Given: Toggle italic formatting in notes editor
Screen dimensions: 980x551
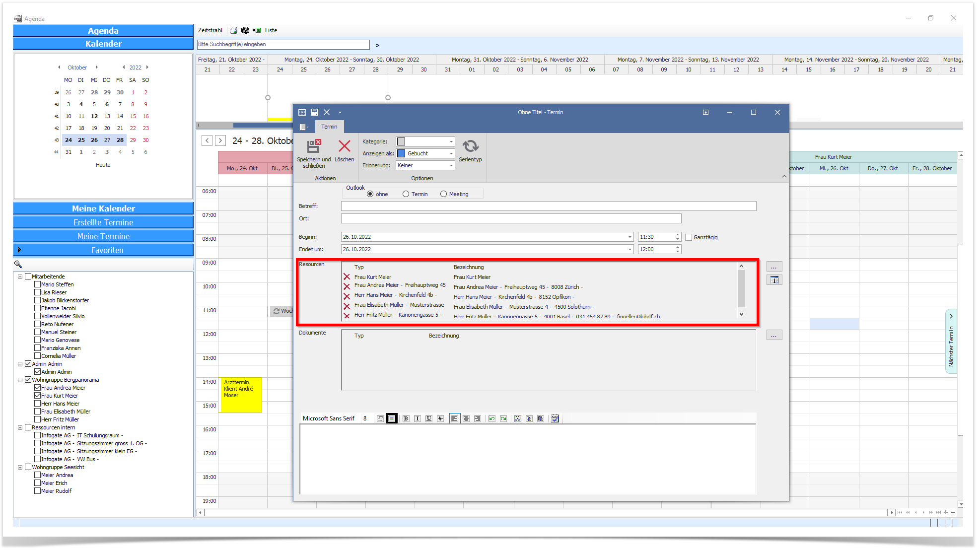Looking at the screenshot, I should pyautogui.click(x=417, y=418).
